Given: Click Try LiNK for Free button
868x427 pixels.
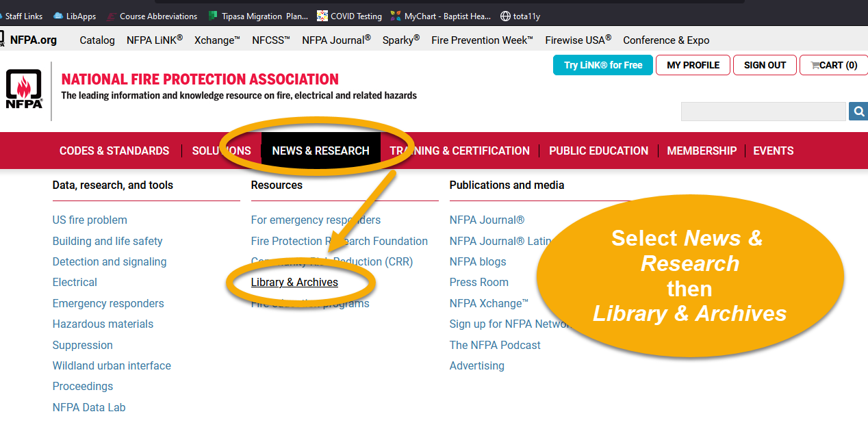Looking at the screenshot, I should [x=603, y=65].
